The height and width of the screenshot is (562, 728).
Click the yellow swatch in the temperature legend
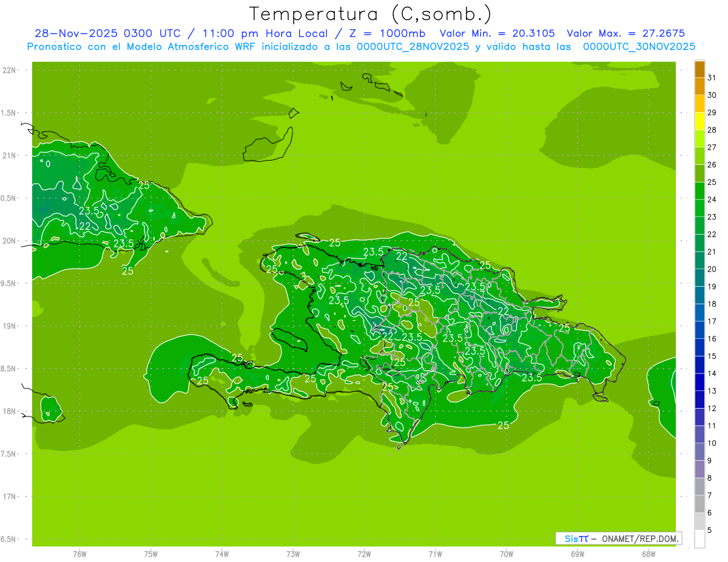point(699,121)
